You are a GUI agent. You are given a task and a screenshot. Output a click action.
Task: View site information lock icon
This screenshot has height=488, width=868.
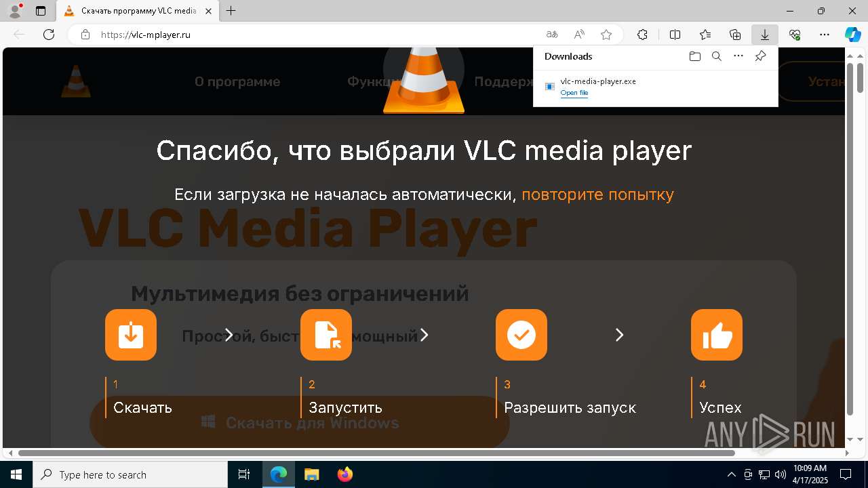[85, 35]
